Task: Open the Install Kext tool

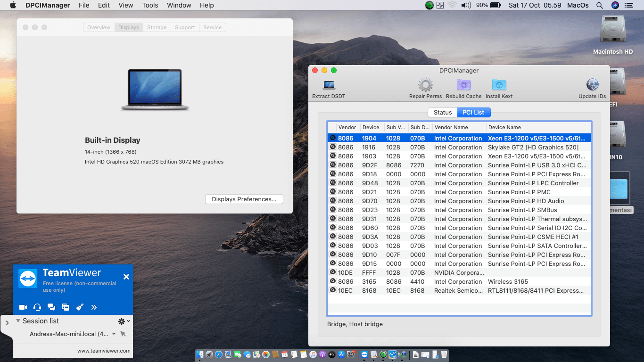Action: (x=499, y=85)
